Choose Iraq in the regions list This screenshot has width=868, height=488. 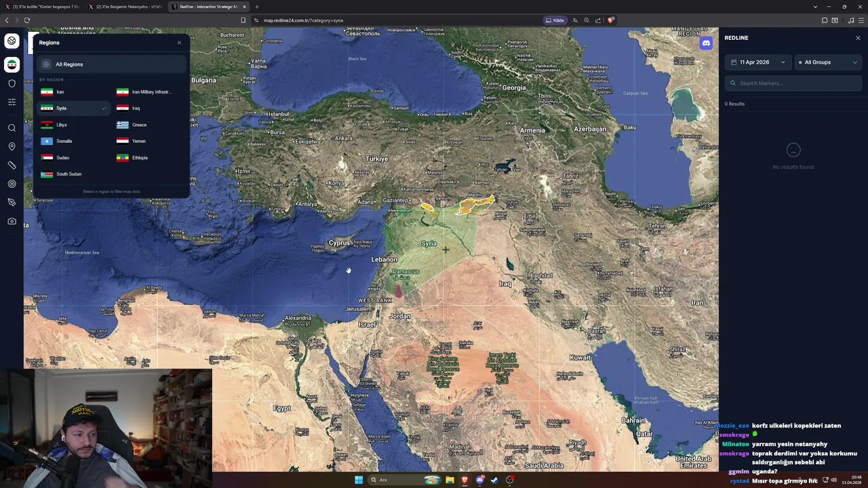[150, 108]
